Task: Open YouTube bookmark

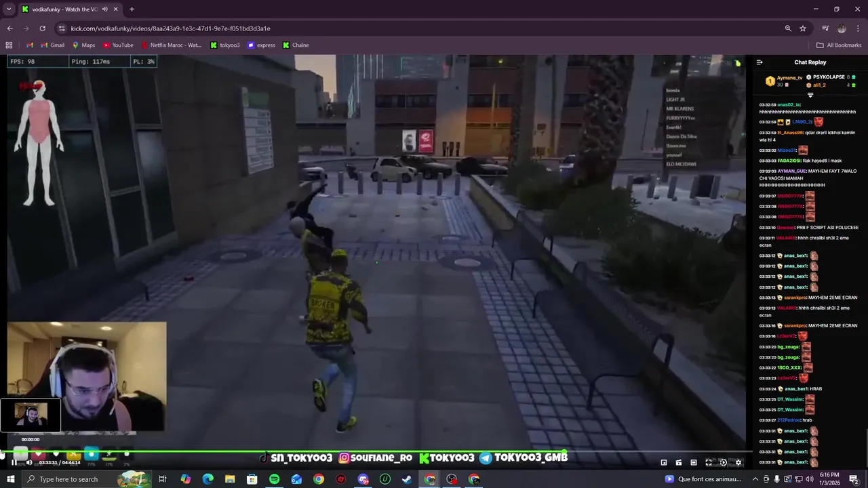Action: click(117, 45)
